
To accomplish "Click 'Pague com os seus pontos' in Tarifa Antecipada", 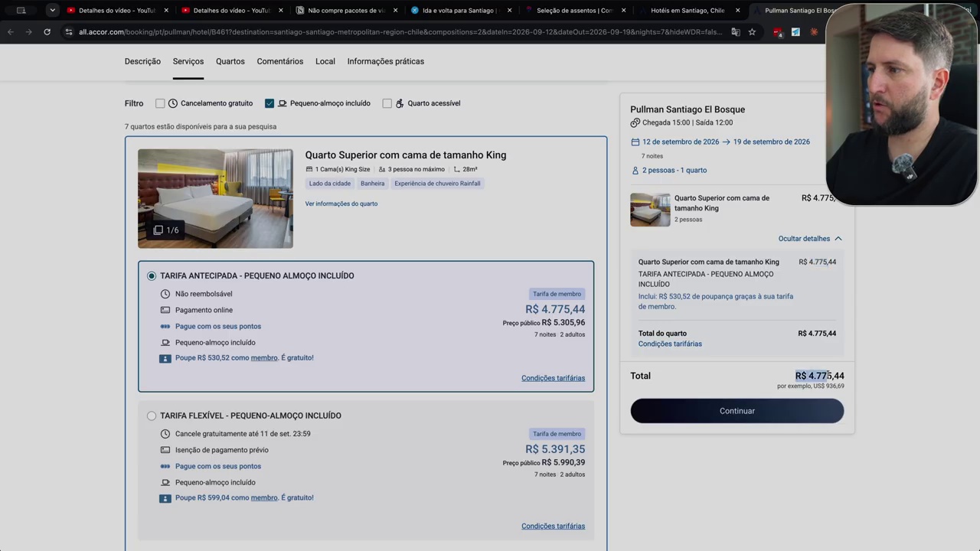I will pos(218,326).
